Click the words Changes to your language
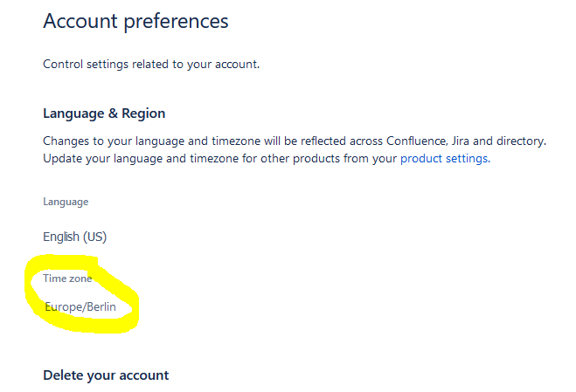This screenshot has height=392, width=576. pos(114,141)
